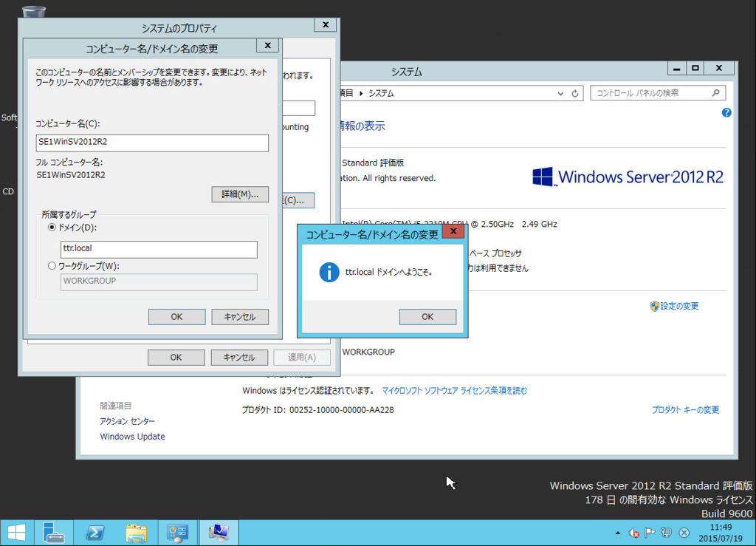Image resolution: width=756 pixels, height=546 pixels.
Task: Click the Apply (適用) button
Action: pyautogui.click(x=302, y=358)
